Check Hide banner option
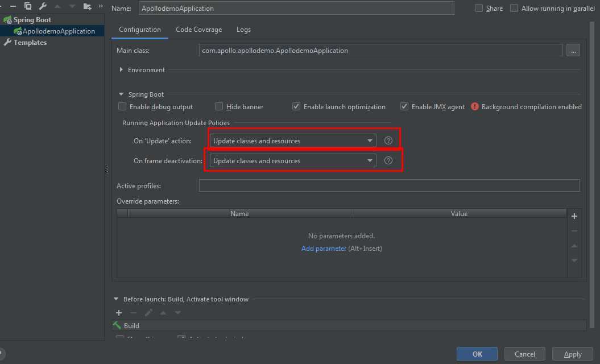The image size is (600, 364). coord(218,106)
